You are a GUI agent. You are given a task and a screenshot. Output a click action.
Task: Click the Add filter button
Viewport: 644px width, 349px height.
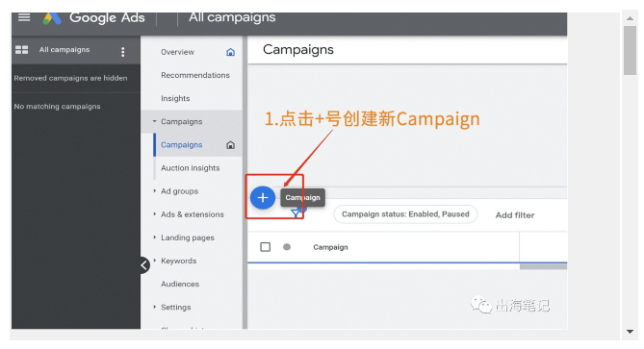point(515,215)
